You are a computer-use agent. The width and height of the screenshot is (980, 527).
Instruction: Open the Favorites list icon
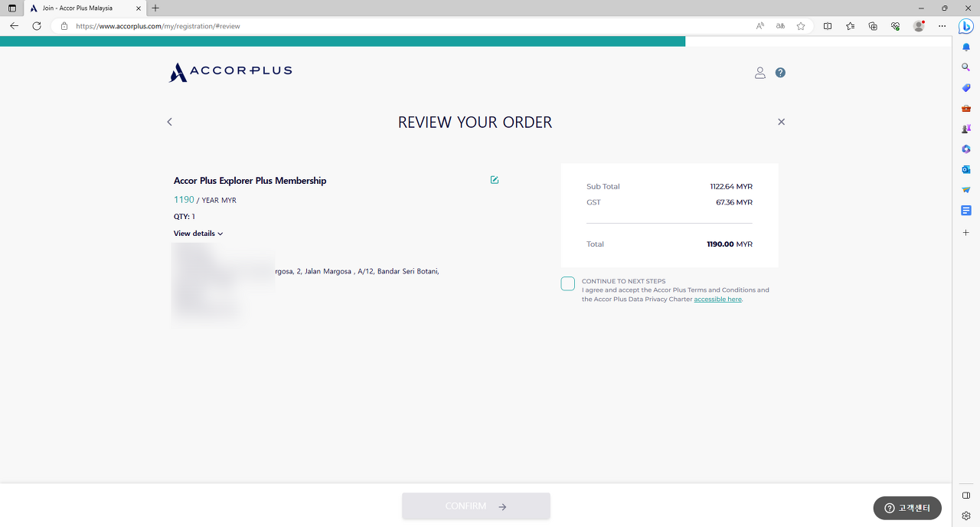[x=851, y=26]
